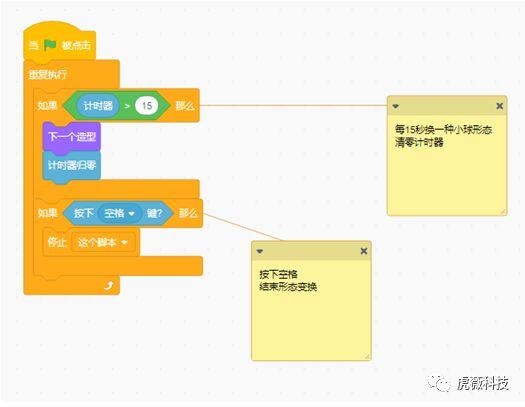Delete the 每15秒换一种小球形态 comment

[x=499, y=106]
